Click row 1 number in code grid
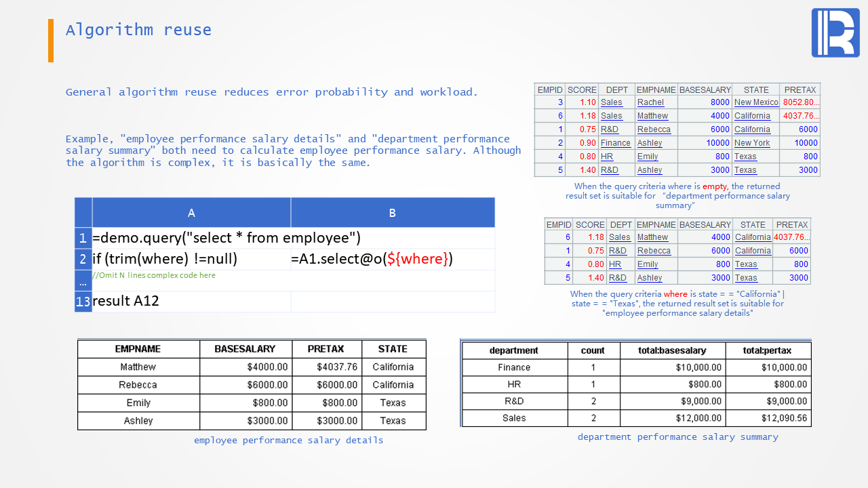This screenshot has height=488, width=868. (83, 238)
